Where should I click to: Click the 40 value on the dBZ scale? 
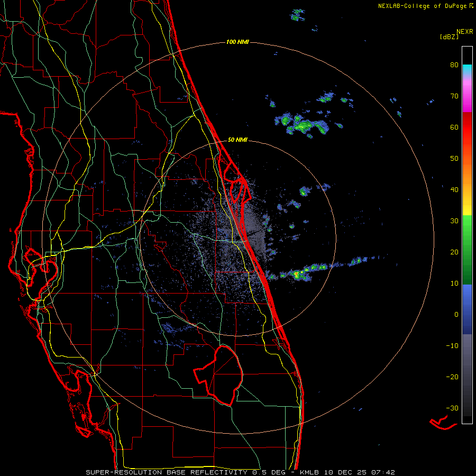click(x=454, y=190)
